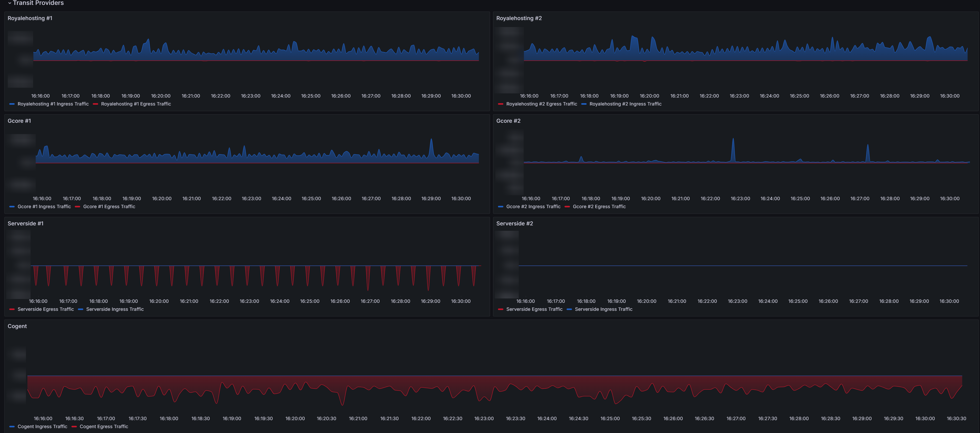
Task: Click the blue legend marker for Serverside Ingress Traffic
Action: click(80, 309)
